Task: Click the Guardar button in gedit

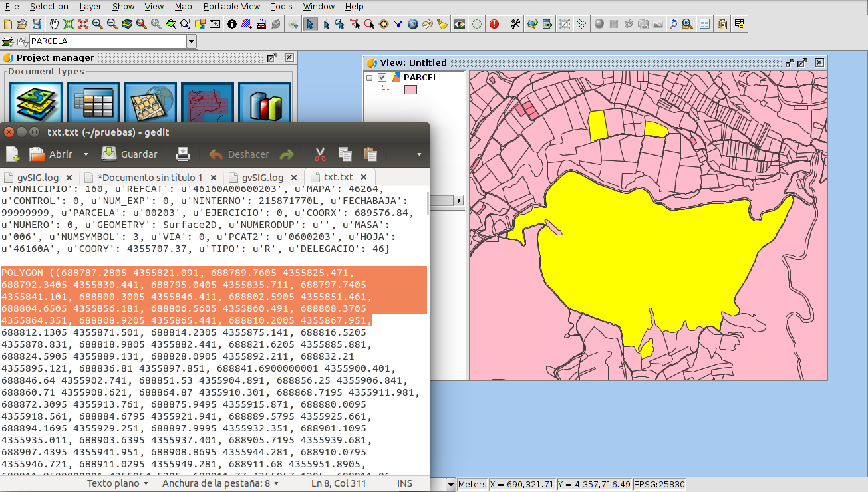Action: (x=130, y=154)
